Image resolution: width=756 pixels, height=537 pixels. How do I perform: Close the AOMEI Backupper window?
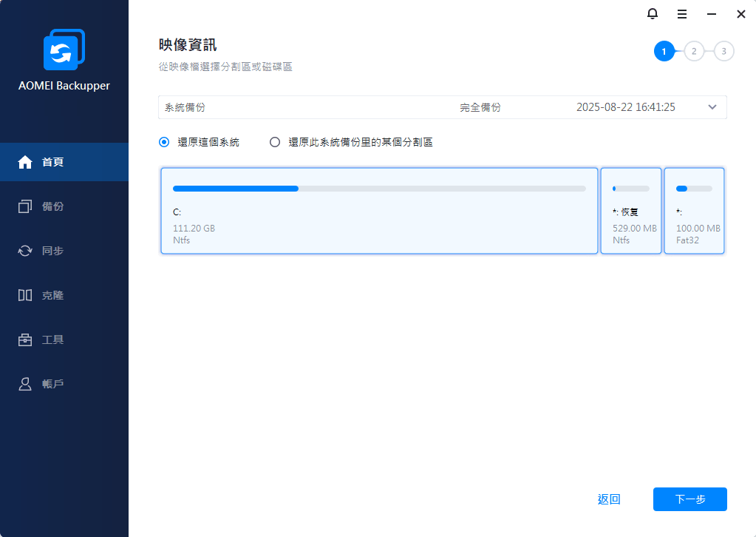tap(741, 15)
